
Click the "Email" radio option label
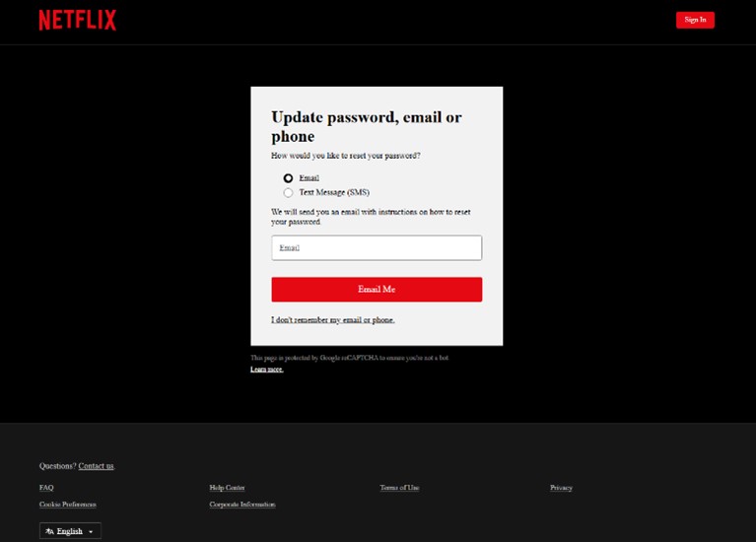pos(309,178)
